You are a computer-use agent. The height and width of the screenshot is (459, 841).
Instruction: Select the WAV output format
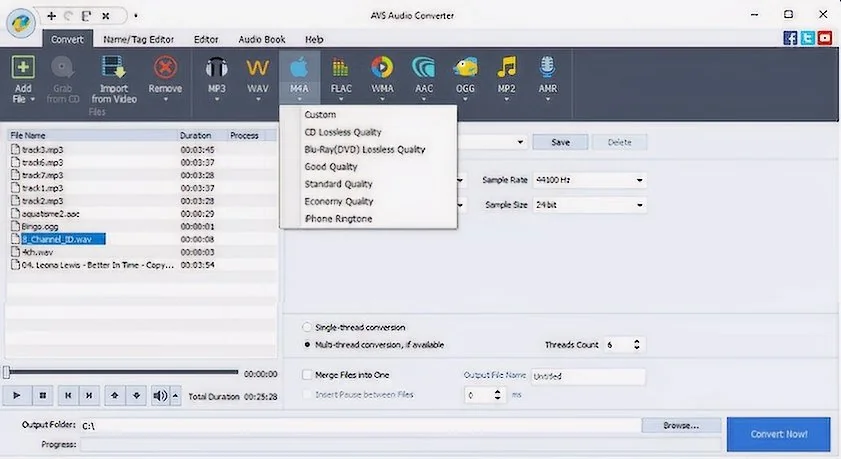[x=257, y=75]
